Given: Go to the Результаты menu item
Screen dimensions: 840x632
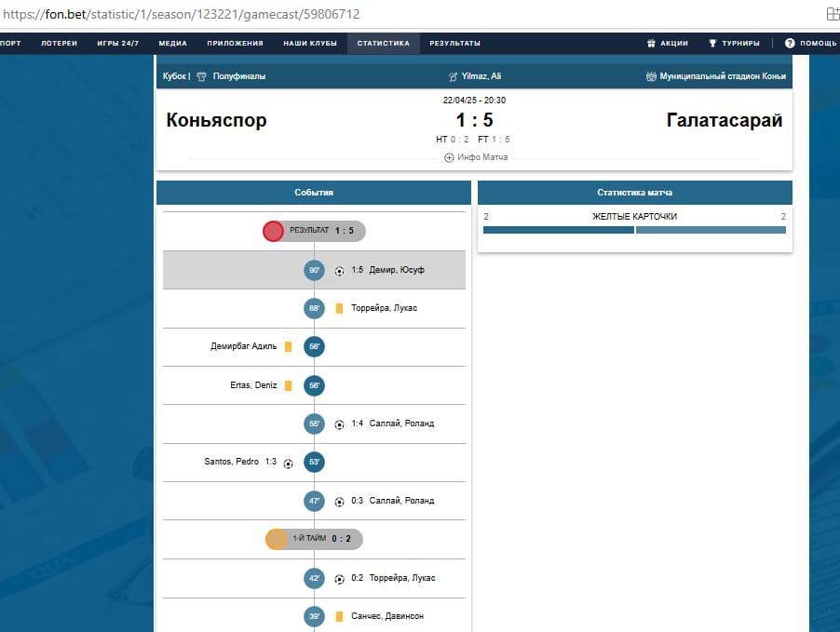Looking at the screenshot, I should (x=454, y=44).
